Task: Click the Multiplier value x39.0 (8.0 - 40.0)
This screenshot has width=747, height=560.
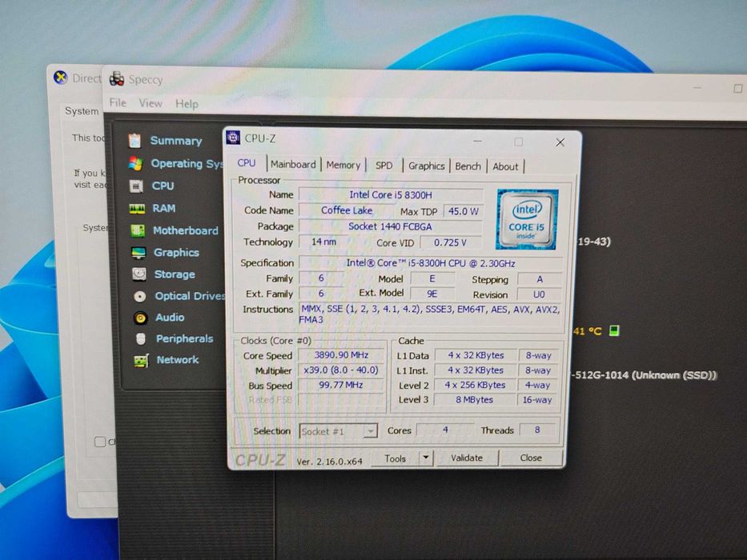Action: (x=341, y=370)
